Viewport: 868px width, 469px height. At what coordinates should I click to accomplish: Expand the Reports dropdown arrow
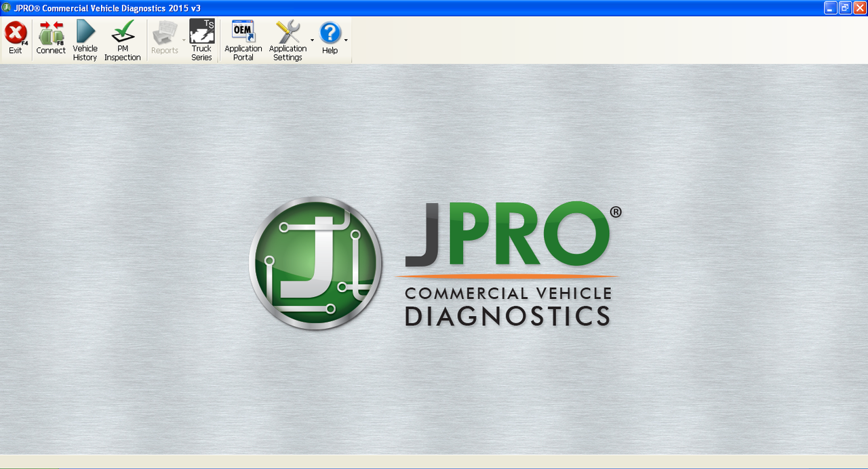[x=184, y=41]
